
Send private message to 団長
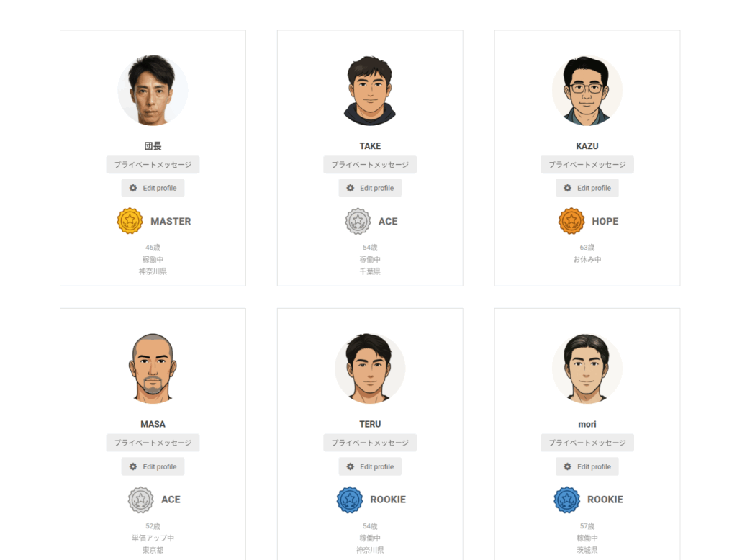pos(153,165)
